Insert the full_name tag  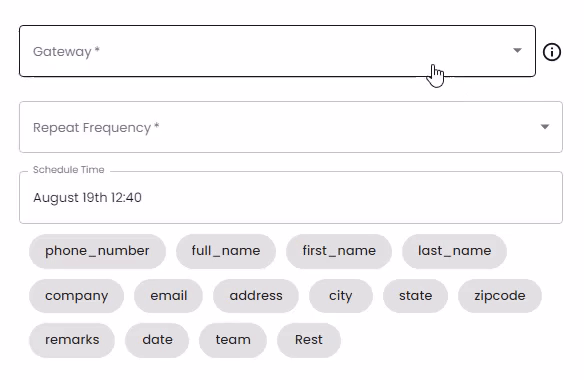226,251
